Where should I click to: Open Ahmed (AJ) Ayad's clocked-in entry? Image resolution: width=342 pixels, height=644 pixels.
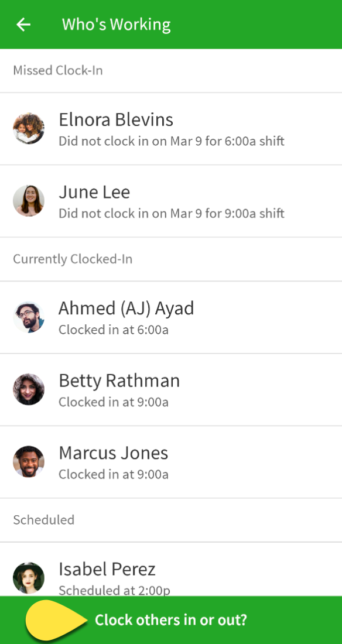click(171, 317)
